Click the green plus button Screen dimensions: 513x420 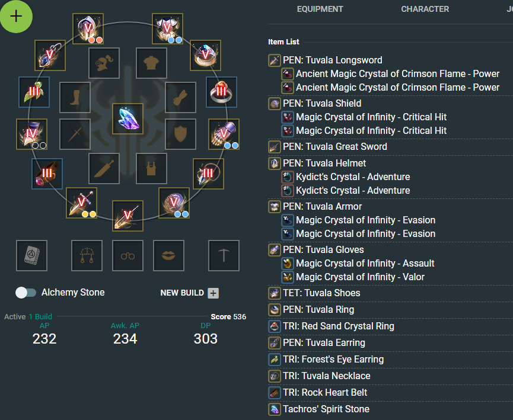(16, 17)
